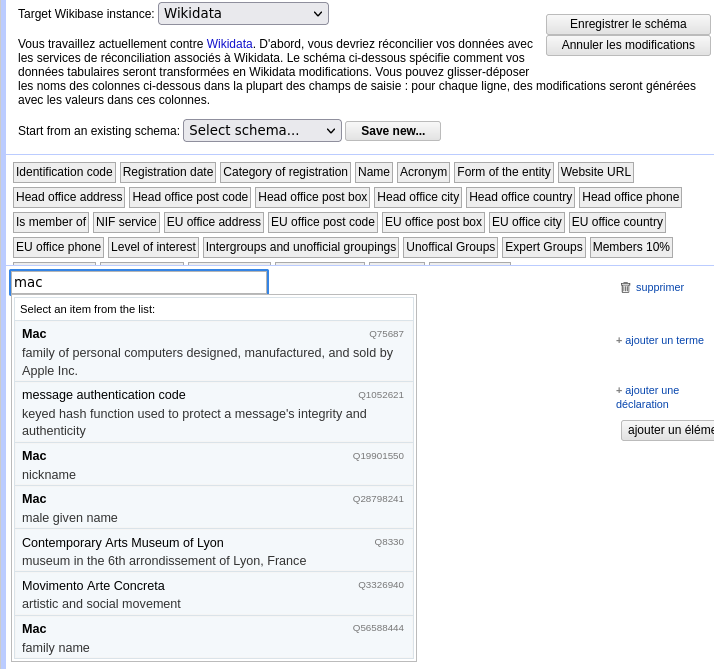
Task: Open the Select schema dropdown
Action: click(262, 131)
